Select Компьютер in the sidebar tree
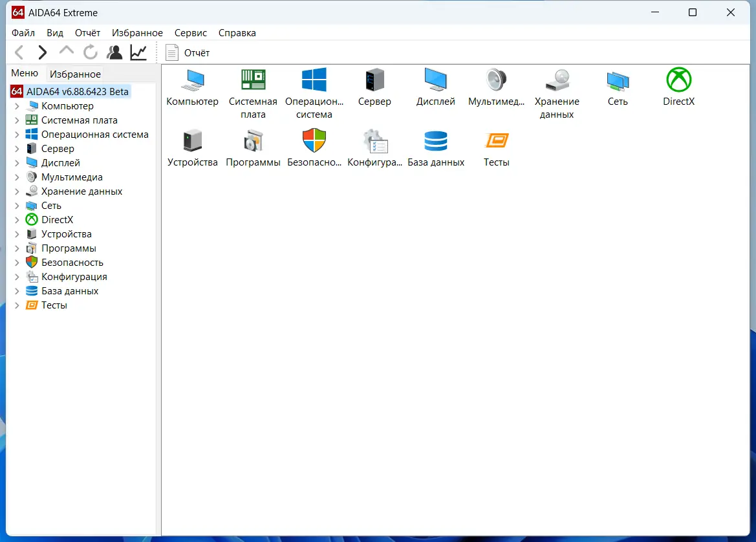Screen dimensions: 756x542 tap(67, 106)
